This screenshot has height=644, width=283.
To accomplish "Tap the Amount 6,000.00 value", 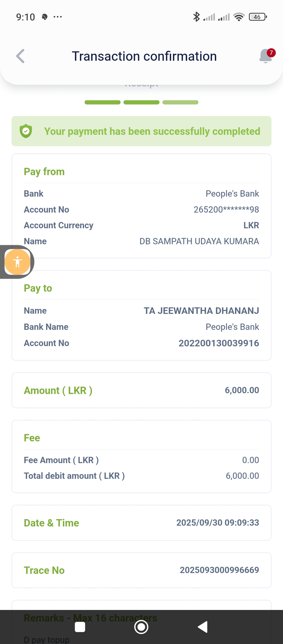I will pyautogui.click(x=242, y=390).
